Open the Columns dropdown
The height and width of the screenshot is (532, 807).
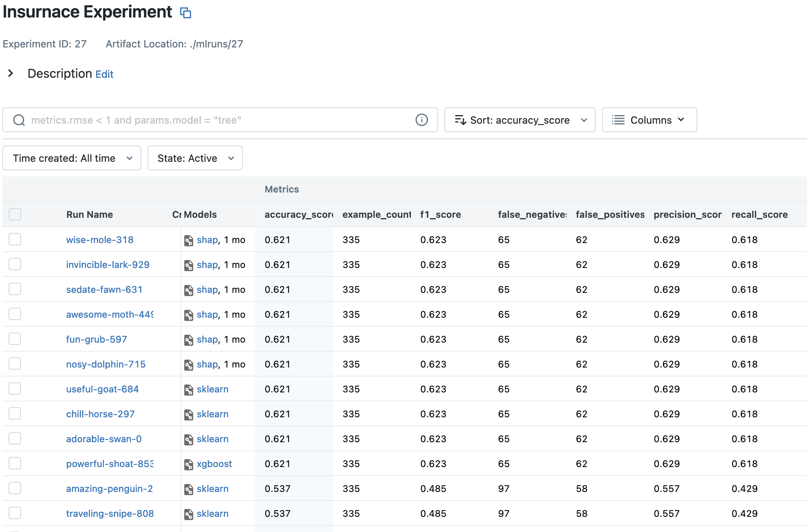pos(649,120)
